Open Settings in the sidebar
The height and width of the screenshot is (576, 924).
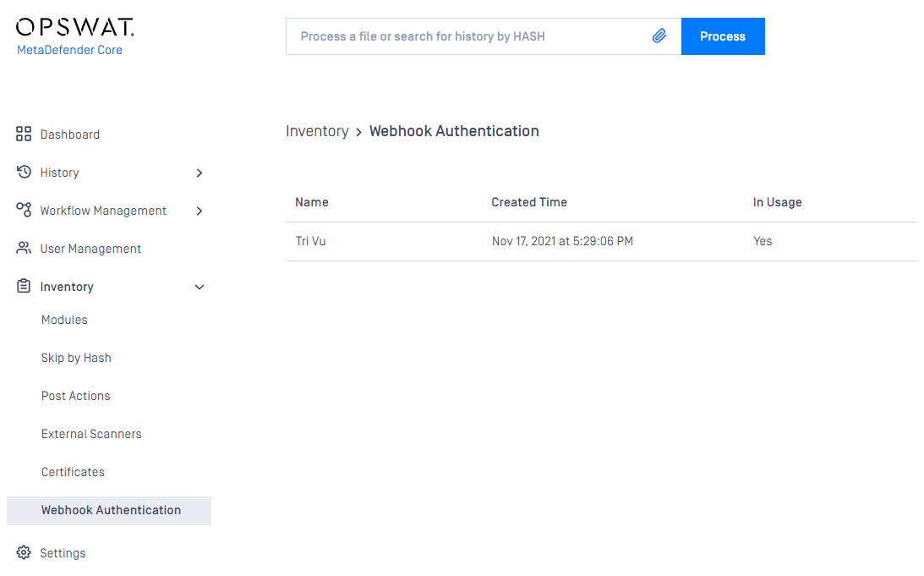coord(63,553)
